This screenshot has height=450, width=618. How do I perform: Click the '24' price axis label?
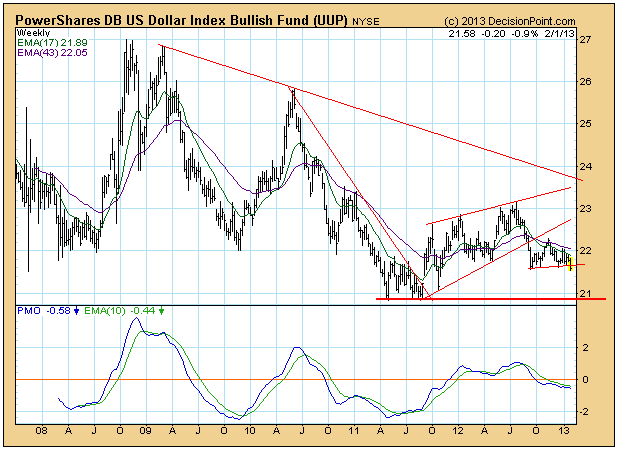tap(585, 166)
